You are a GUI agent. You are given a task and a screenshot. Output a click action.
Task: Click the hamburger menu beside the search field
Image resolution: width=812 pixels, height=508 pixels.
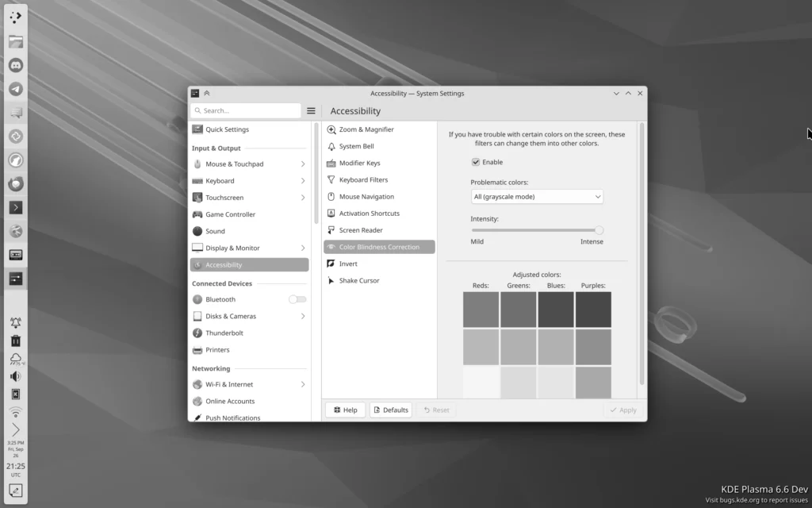311,110
